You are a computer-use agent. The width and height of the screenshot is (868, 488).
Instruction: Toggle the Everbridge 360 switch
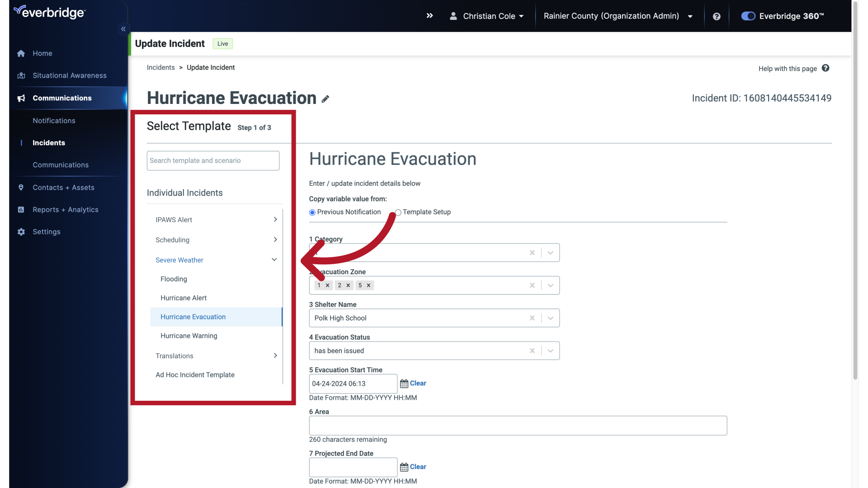coord(748,16)
